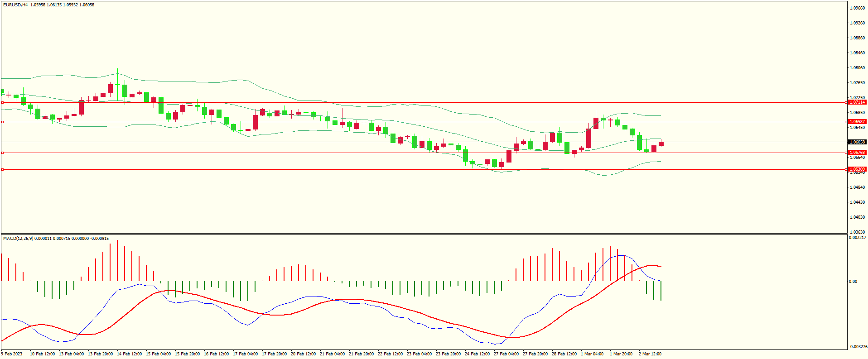Click the divider between chart and MACD panel
868x359 pixels.
(424, 234)
